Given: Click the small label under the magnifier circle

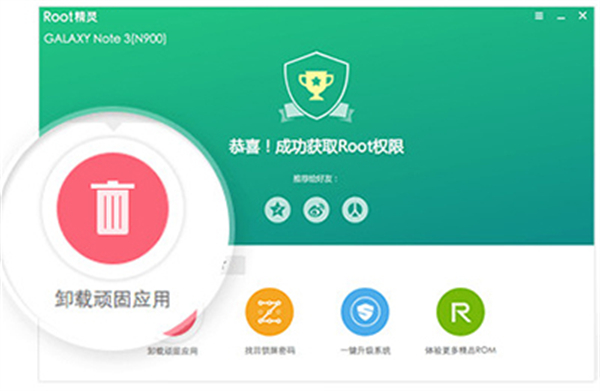Looking at the screenshot, I should [173, 351].
